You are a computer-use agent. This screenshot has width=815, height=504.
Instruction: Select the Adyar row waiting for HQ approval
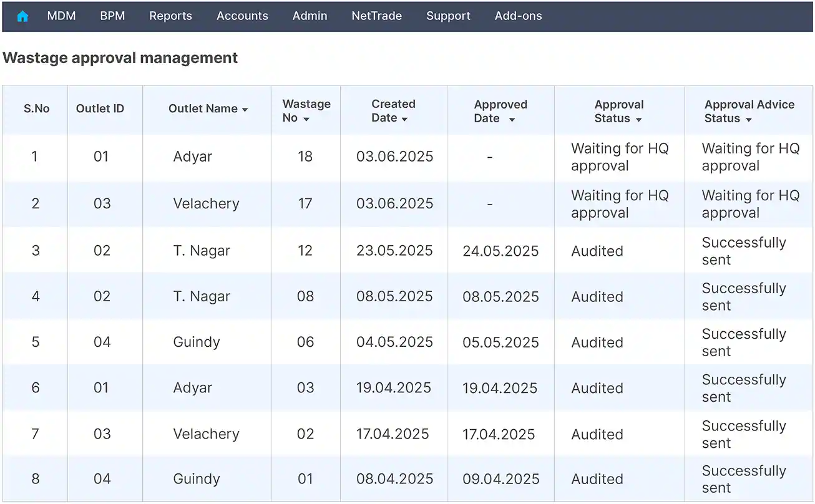(x=192, y=157)
